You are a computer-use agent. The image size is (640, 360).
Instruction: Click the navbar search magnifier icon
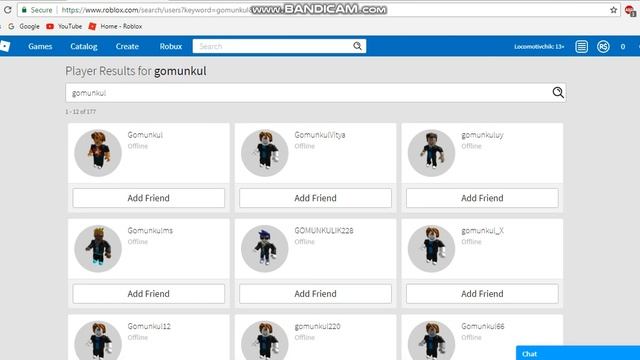click(x=357, y=46)
